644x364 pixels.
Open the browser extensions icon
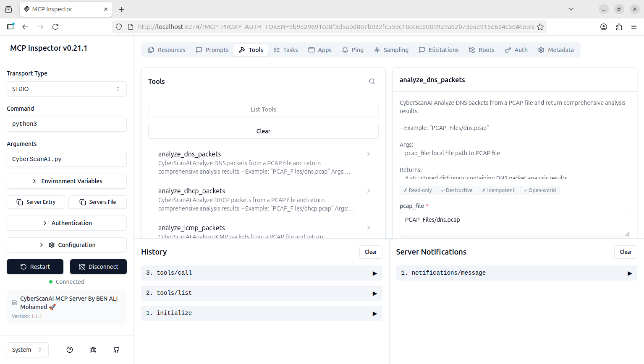[619, 27]
